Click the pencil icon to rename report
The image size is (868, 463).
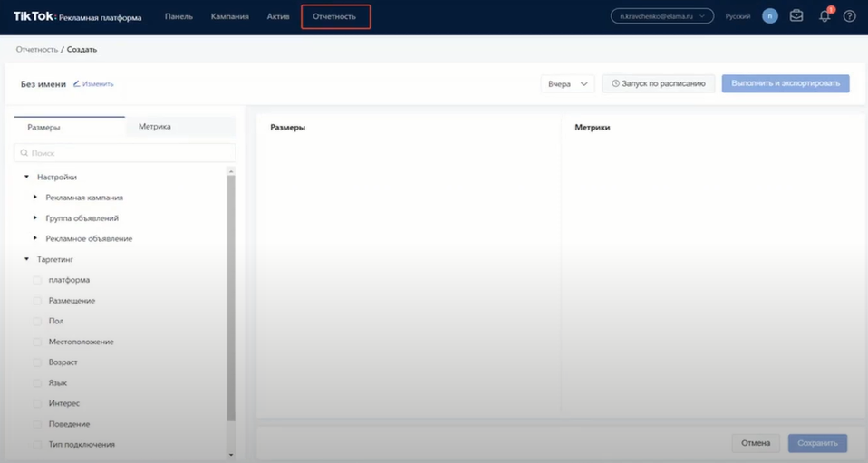coord(77,84)
